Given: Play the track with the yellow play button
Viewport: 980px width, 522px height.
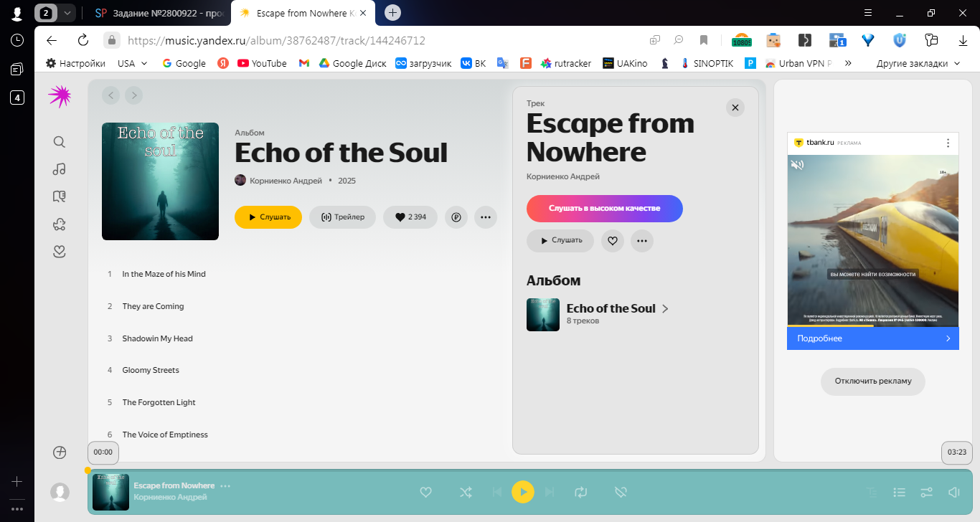Looking at the screenshot, I should tap(523, 492).
